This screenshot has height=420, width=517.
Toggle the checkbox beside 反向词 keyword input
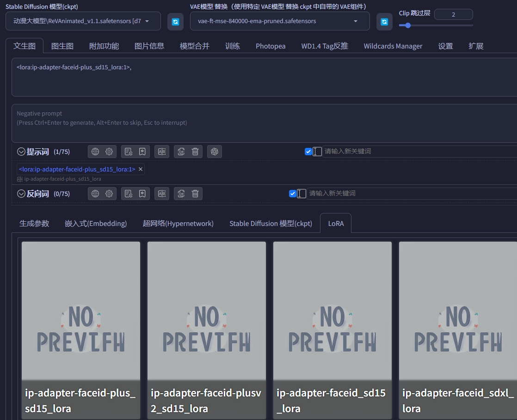click(x=293, y=194)
